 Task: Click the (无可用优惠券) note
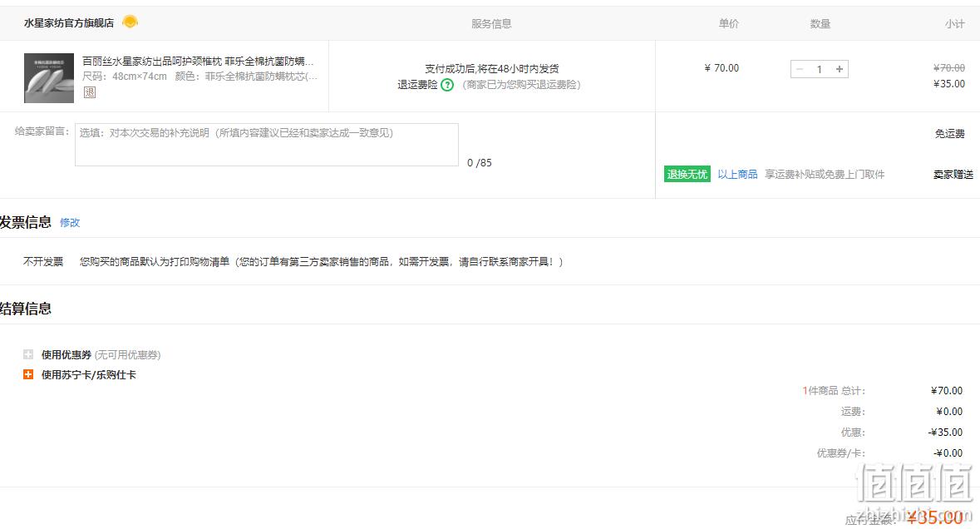click(x=127, y=355)
